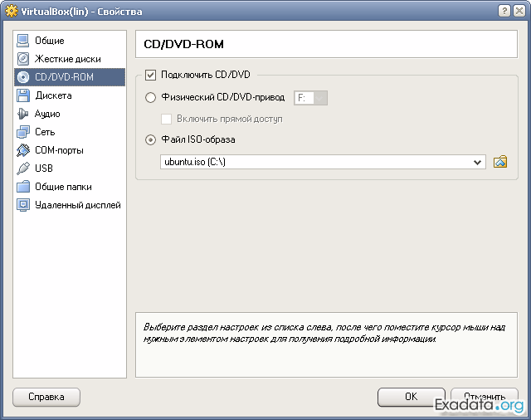The width and height of the screenshot is (531, 420).
Task: Select the CD/DVD-ROM section
Action: click(64, 77)
